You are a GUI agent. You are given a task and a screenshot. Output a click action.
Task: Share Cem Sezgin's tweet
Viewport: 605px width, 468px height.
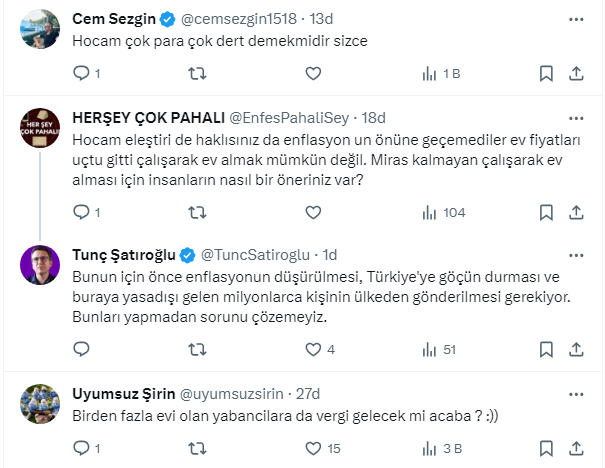click(x=576, y=73)
